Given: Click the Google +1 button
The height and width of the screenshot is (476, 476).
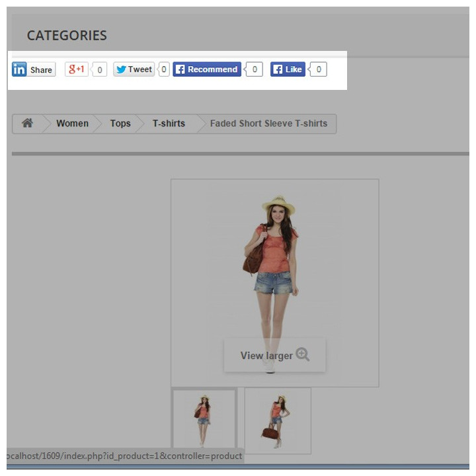Looking at the screenshot, I should pos(77,69).
